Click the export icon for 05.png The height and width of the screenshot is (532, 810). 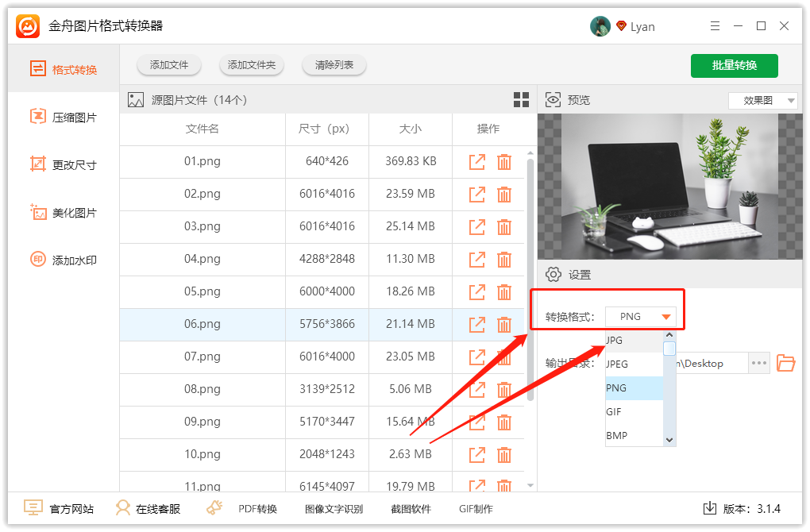click(476, 292)
